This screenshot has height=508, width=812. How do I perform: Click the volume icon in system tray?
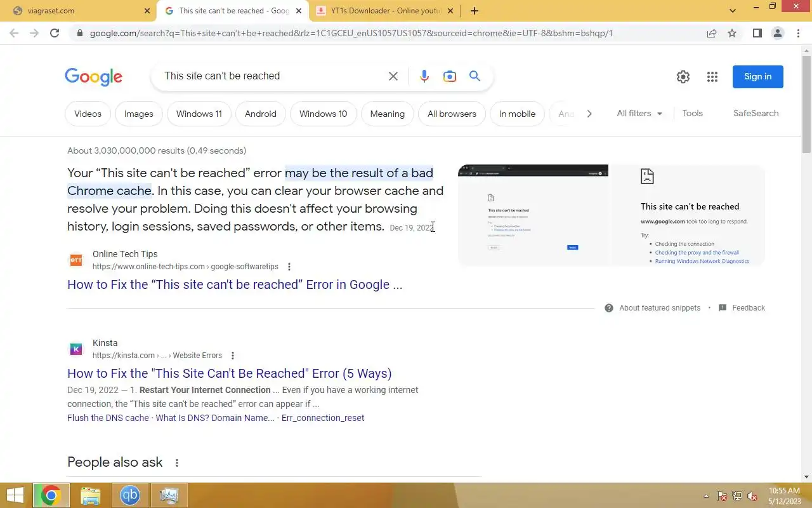[752, 496]
